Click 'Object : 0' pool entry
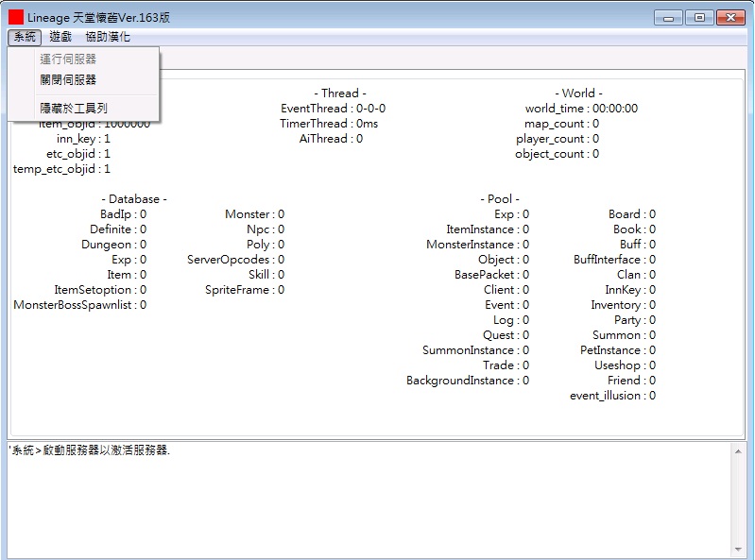 coord(504,260)
